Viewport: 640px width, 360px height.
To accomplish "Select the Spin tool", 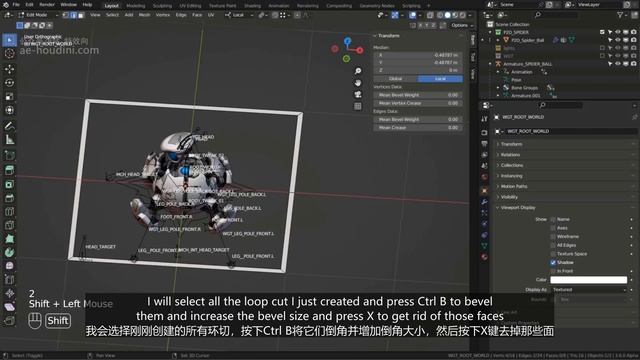I will point(9,253).
